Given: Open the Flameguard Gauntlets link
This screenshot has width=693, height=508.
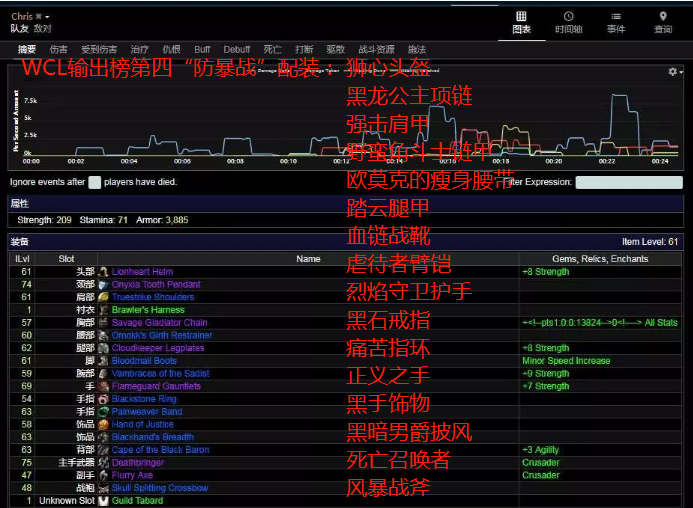Looking at the screenshot, I should (156, 386).
